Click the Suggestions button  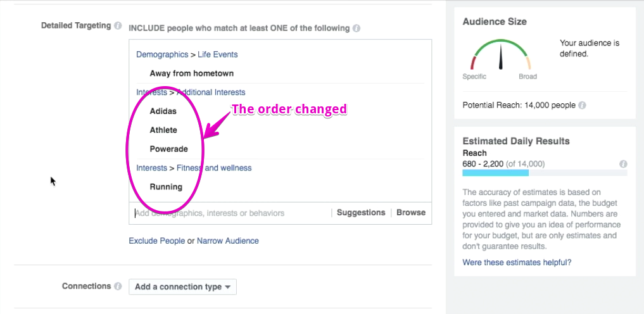(361, 213)
